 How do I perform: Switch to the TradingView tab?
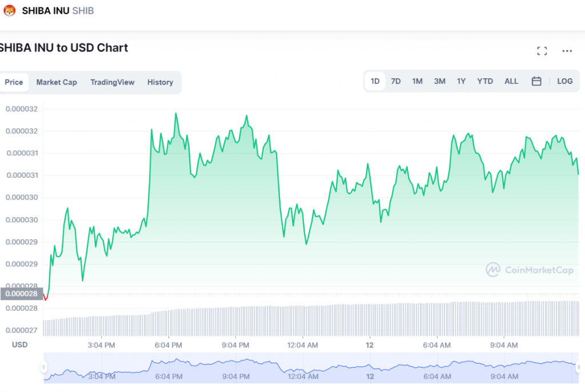113,82
